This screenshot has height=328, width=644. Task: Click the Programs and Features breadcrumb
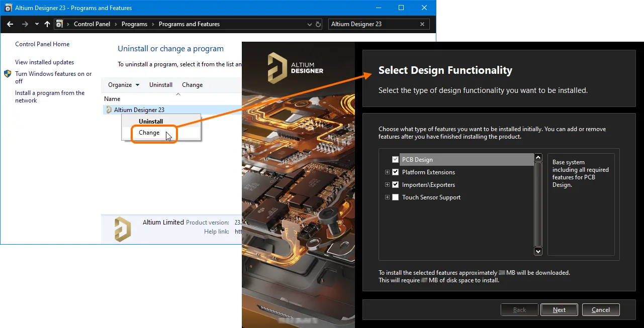[189, 24]
